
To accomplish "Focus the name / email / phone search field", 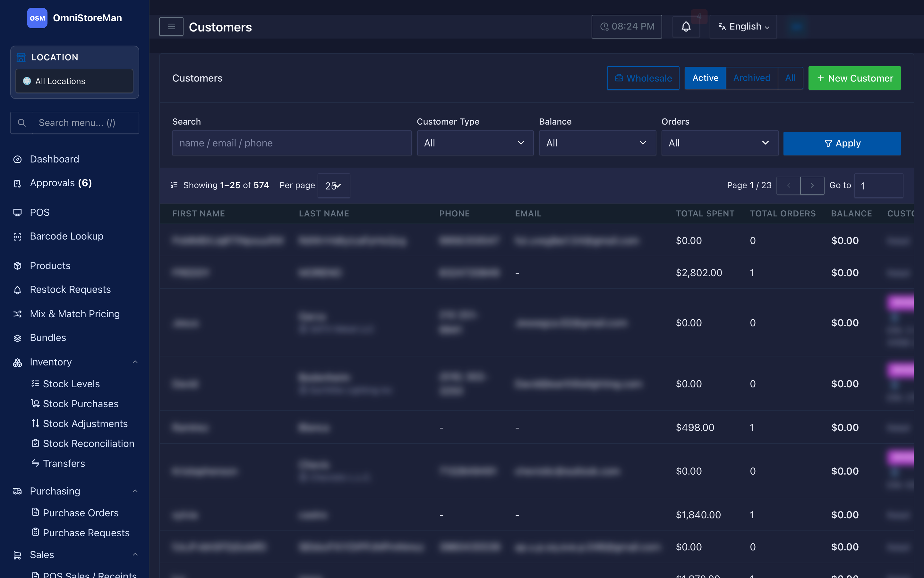I will pos(292,143).
